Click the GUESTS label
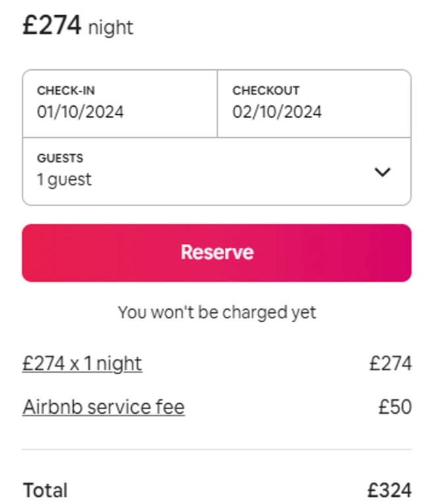 click(60, 158)
